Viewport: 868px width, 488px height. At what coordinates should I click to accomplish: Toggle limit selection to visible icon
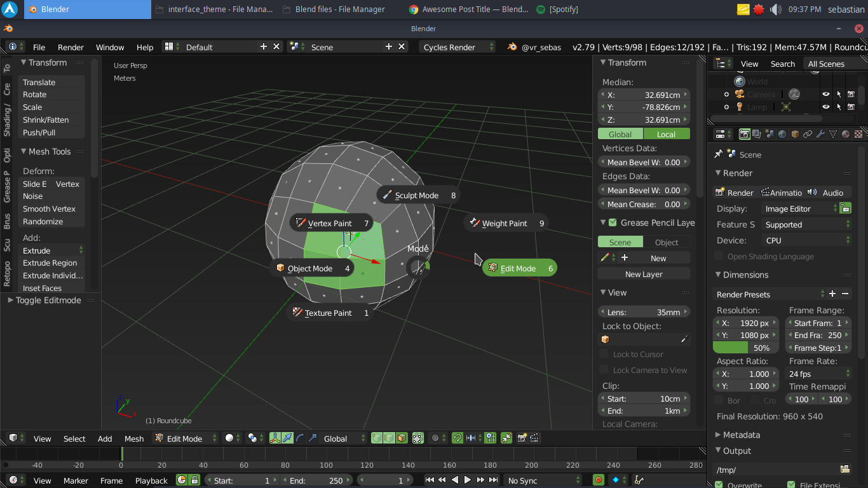pyautogui.click(x=417, y=438)
